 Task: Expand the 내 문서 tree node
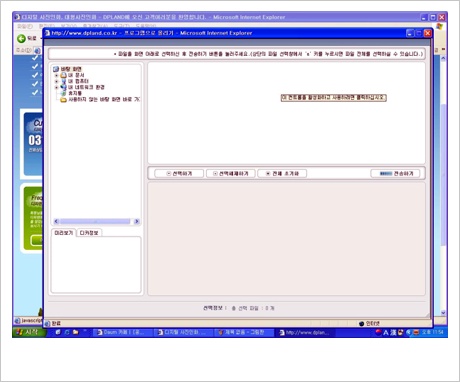[56, 75]
